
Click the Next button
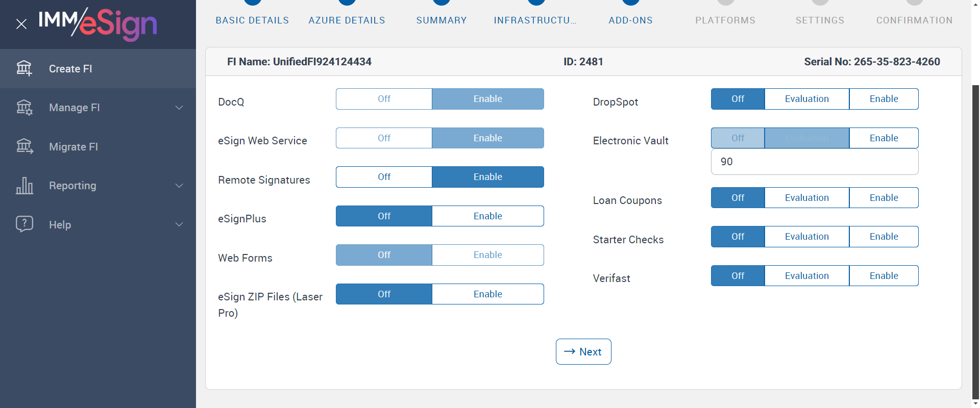click(x=583, y=352)
